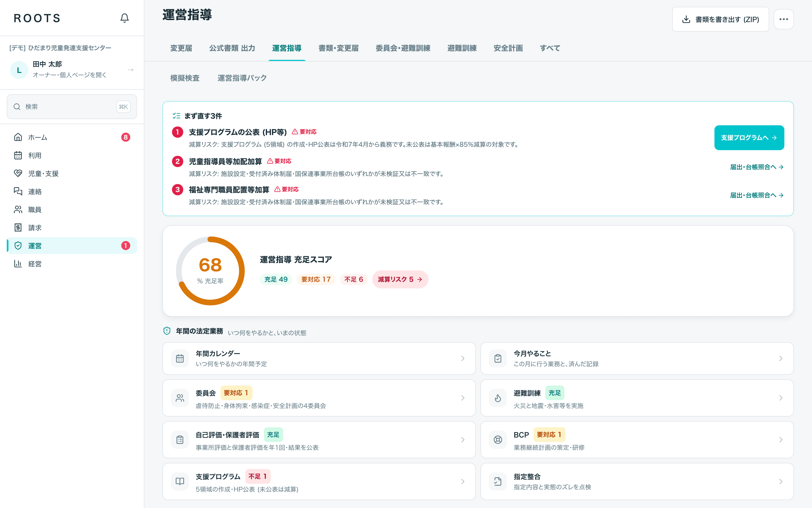Click the 連絡 chat bubbles icon
The width and height of the screenshot is (812, 508).
18,192
